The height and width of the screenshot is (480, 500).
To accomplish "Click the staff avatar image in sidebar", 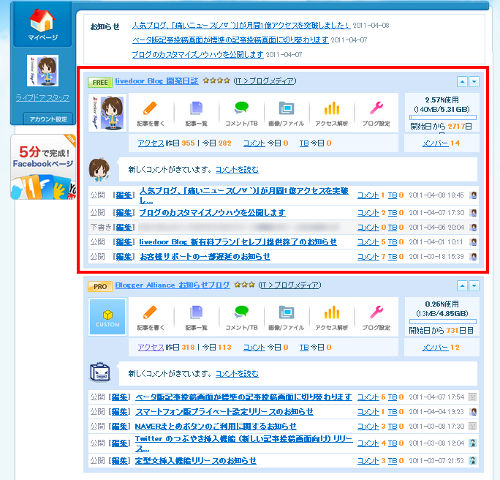I will pyautogui.click(x=43, y=71).
